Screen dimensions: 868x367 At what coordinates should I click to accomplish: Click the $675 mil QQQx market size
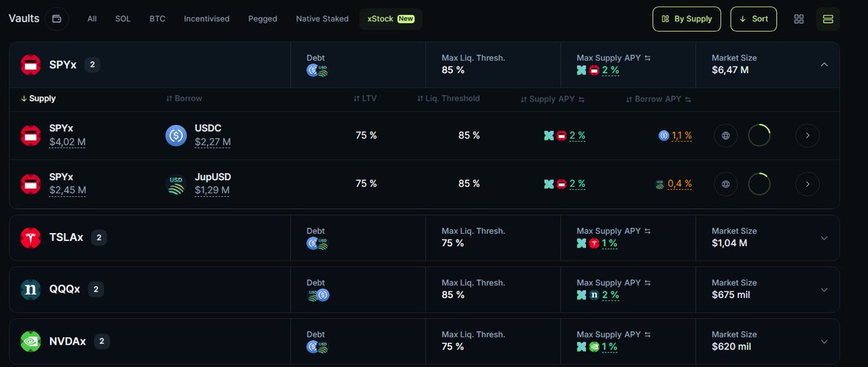click(x=731, y=295)
